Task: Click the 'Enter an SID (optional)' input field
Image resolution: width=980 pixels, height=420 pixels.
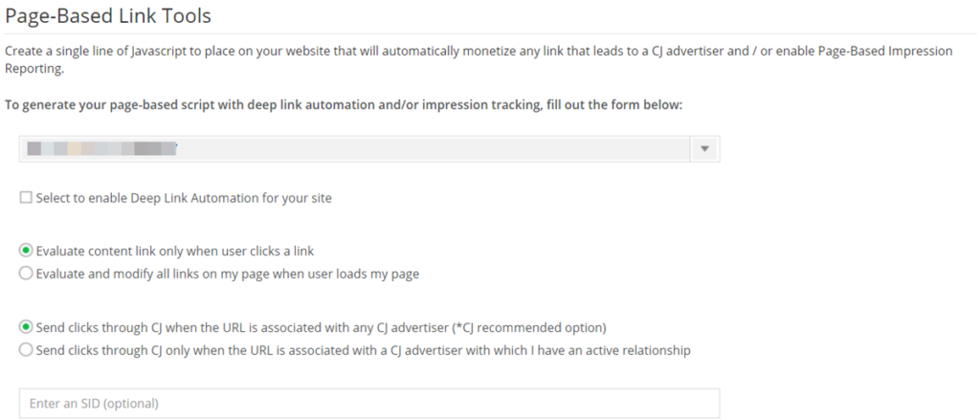Action: pos(369,403)
